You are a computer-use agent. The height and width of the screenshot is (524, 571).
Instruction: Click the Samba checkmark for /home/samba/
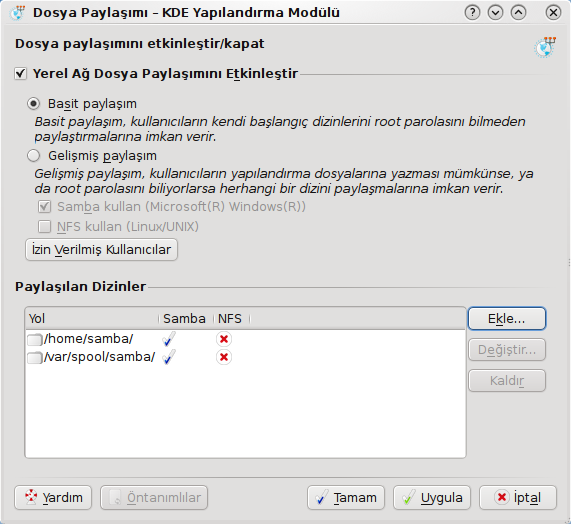point(169,339)
